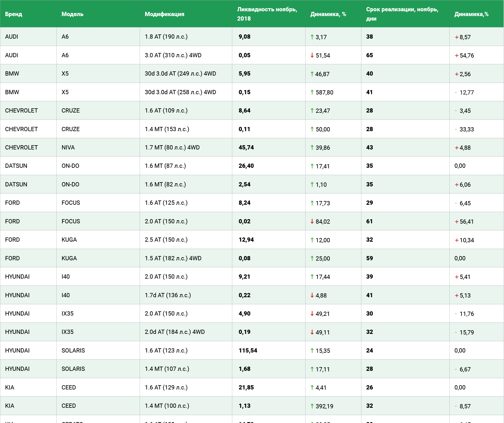Viewport: 504px width, 423px height.
Task: Click liquidity value 21,85
Action: tap(246, 387)
